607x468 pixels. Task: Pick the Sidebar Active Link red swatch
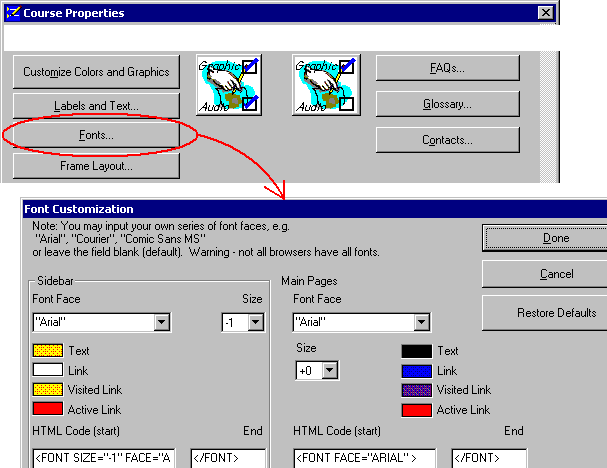coord(48,409)
